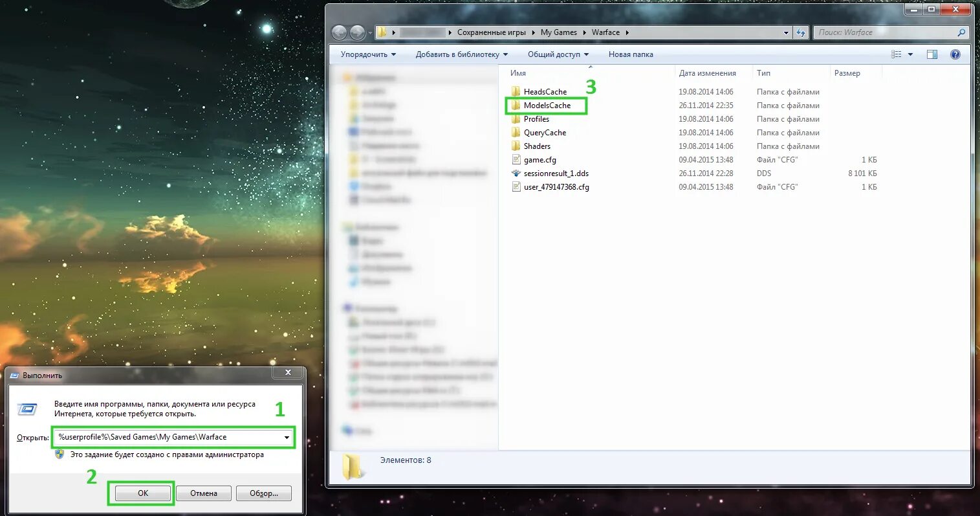
Task: Click the magnifier icon in search box
Action: click(962, 32)
